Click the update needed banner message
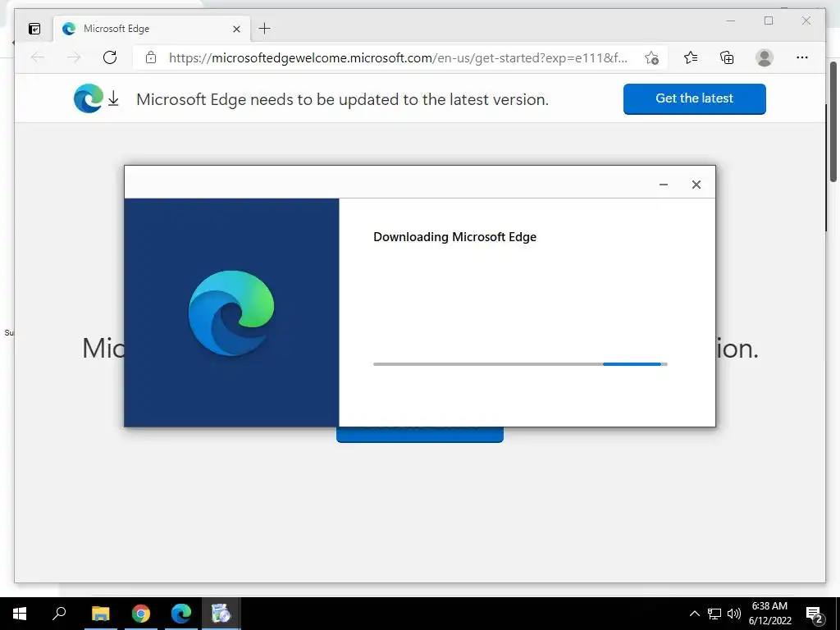The image size is (840, 630). [x=342, y=99]
